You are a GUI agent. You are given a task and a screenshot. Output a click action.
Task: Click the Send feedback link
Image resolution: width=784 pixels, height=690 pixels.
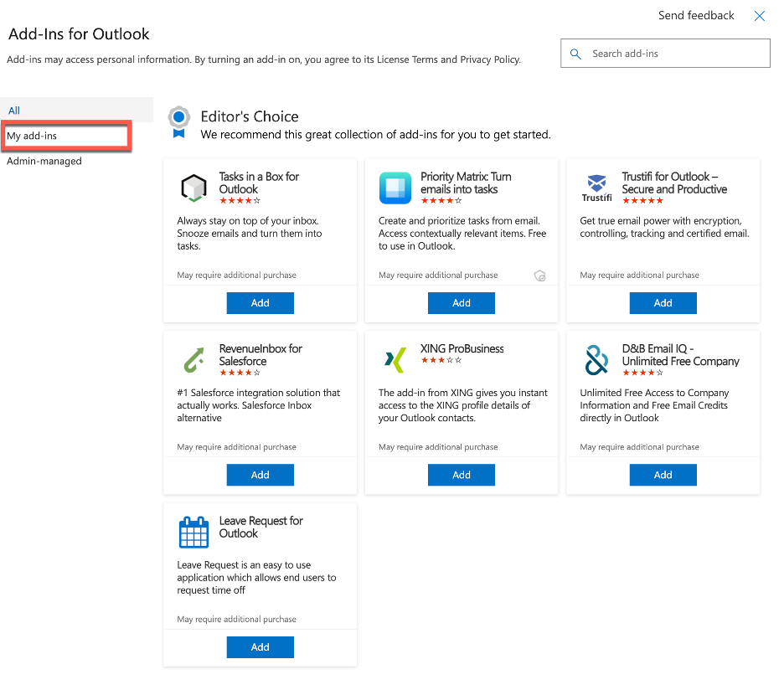coord(696,16)
